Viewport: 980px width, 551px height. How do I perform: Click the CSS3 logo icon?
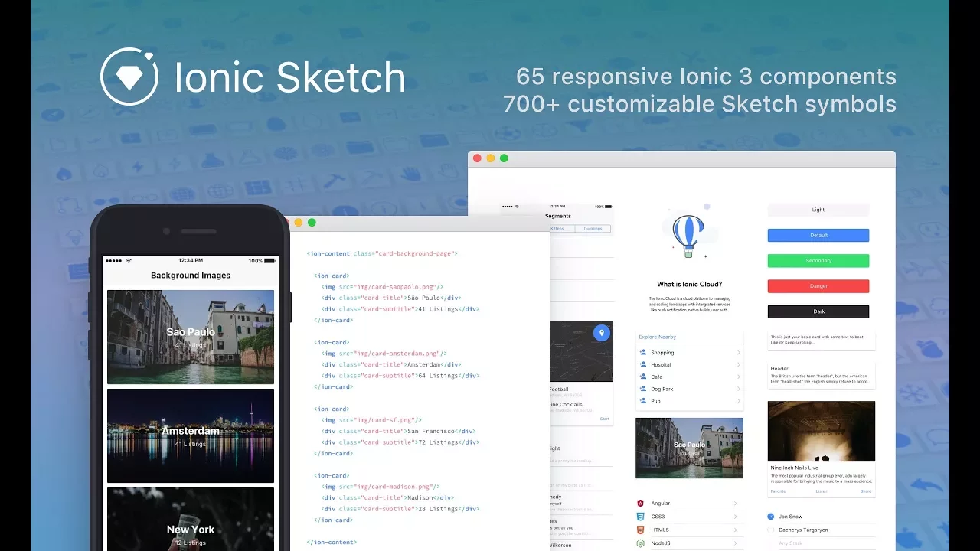[640, 517]
